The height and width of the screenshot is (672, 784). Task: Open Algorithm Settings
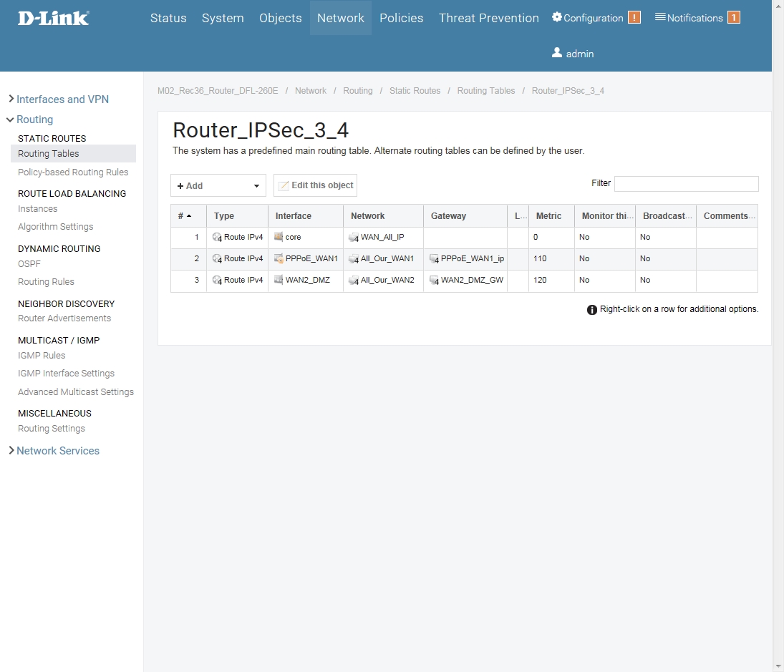[x=56, y=226]
